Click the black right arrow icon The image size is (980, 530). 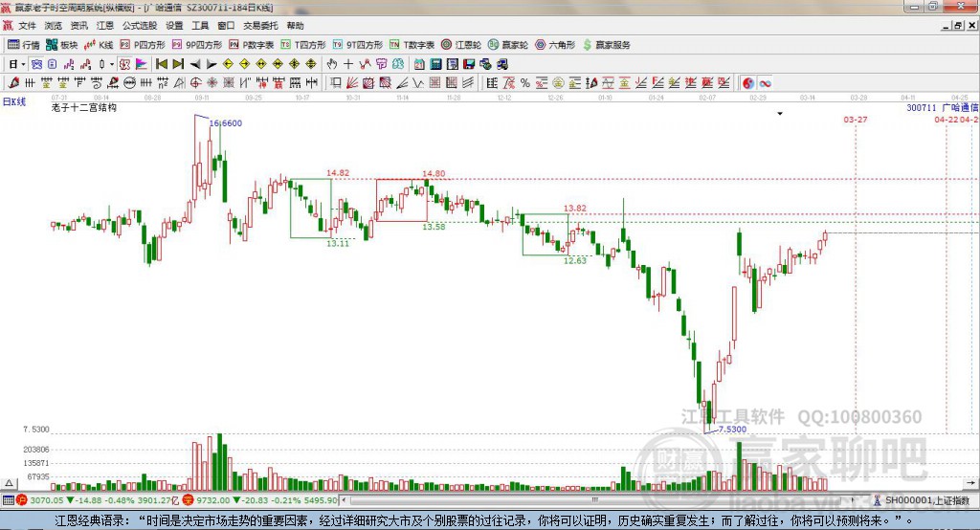click(212, 64)
